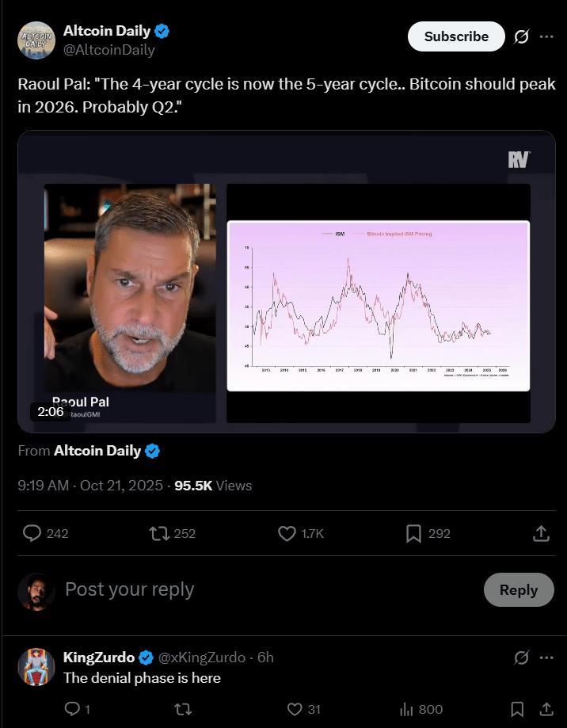Bookmark the Altcoin Daily post
Screen dimensions: 567x728
click(x=413, y=534)
